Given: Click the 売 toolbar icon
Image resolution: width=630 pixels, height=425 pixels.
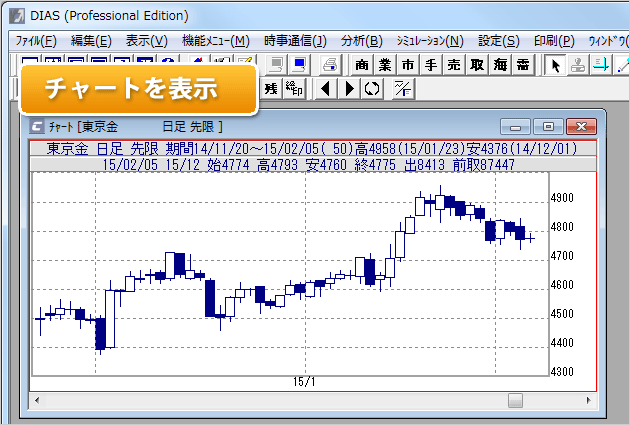Looking at the screenshot, I should 453,65.
